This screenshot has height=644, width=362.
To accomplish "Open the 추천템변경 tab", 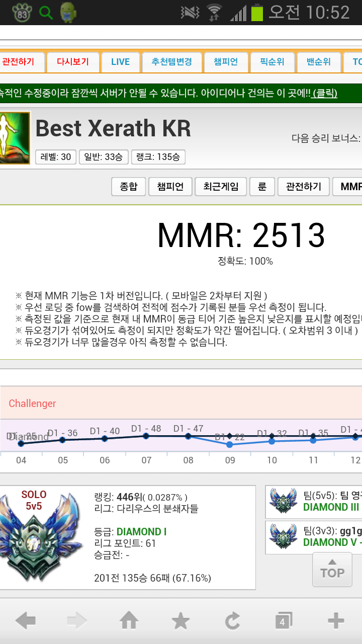I will [172, 62].
